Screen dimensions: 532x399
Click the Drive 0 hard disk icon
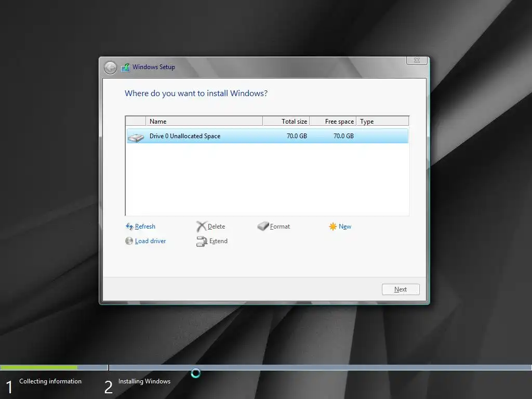(x=136, y=137)
